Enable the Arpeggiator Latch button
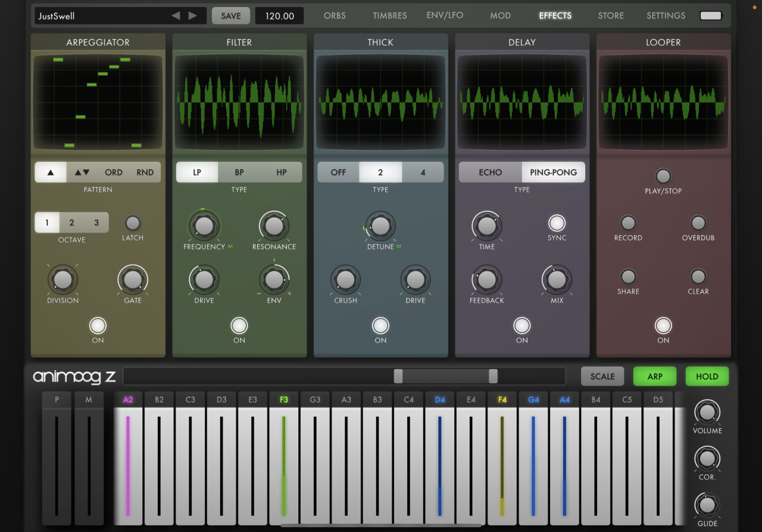Screen dimensions: 762x532 [133, 223]
